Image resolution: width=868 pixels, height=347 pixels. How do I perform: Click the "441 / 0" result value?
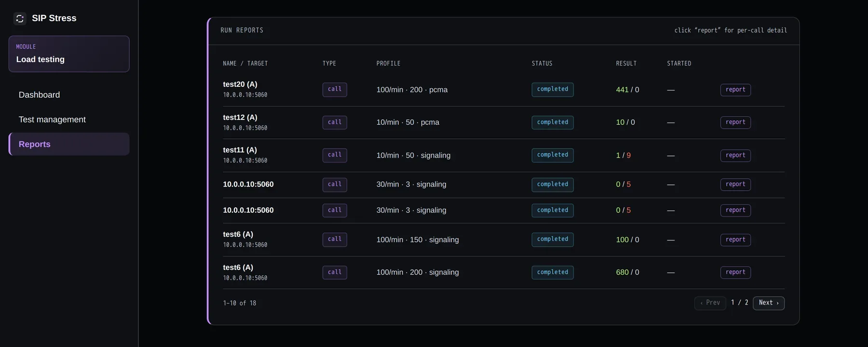[627, 90]
